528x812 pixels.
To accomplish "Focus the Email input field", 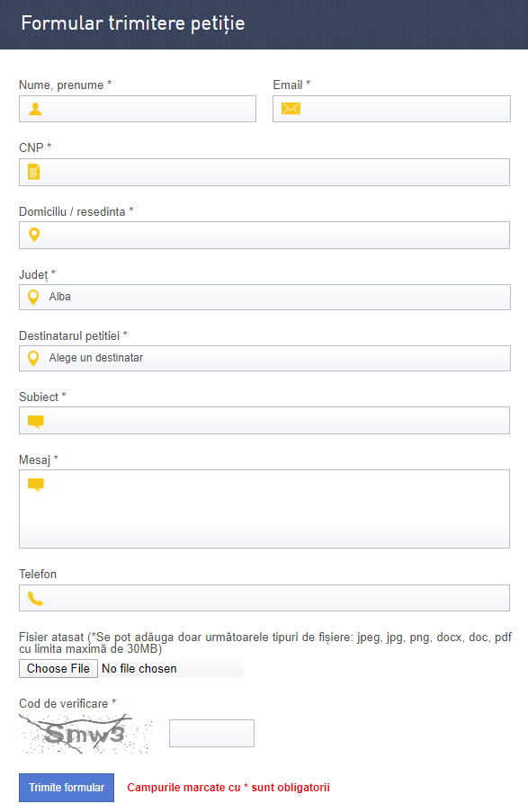I will pyautogui.click(x=391, y=109).
